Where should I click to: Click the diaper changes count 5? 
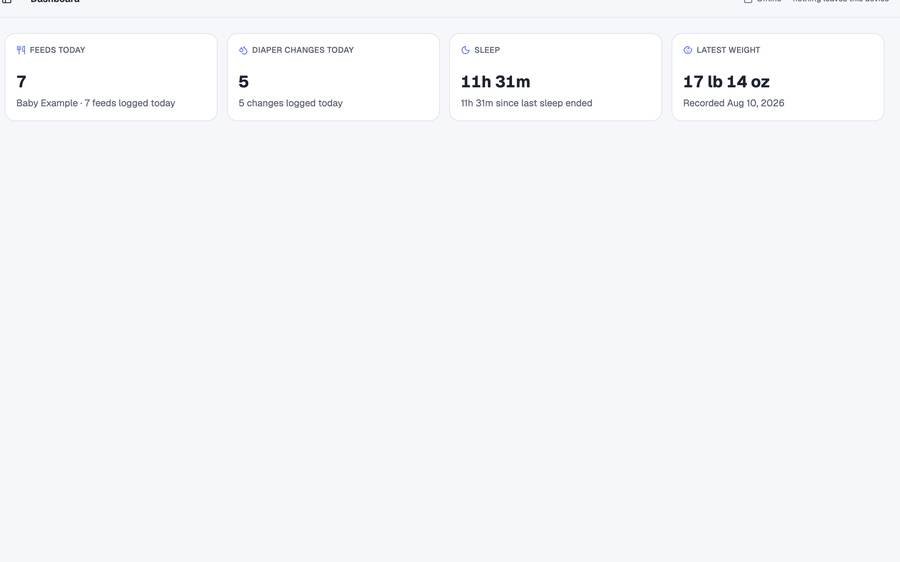click(243, 82)
